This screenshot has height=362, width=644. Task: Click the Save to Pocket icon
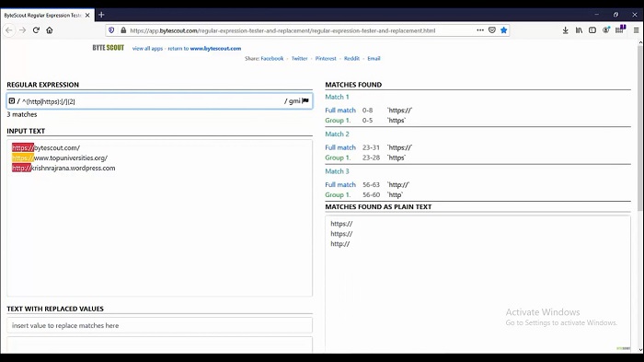pos(492,30)
